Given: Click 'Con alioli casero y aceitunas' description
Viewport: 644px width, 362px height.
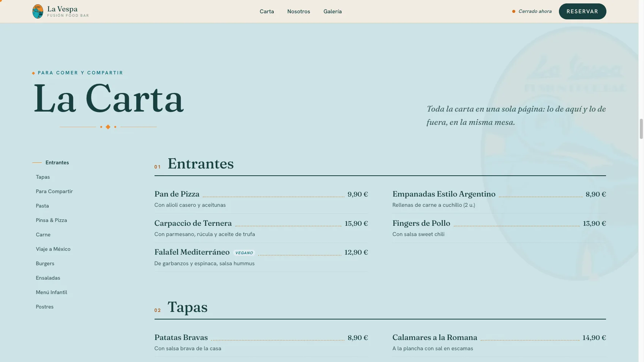Looking at the screenshot, I should click(190, 205).
